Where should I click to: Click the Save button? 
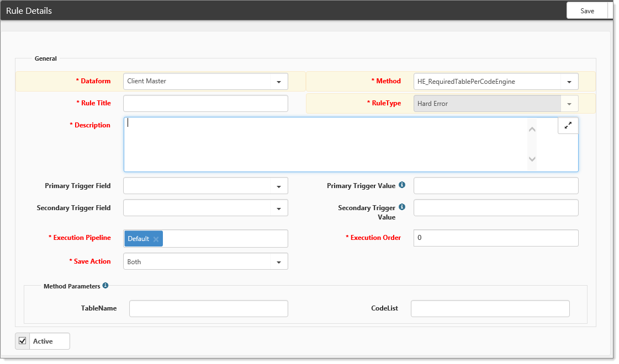587,10
